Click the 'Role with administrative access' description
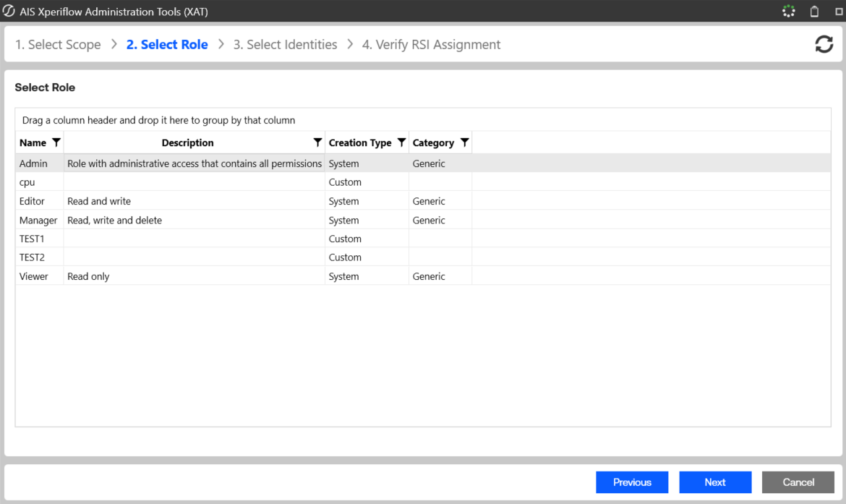 195,163
